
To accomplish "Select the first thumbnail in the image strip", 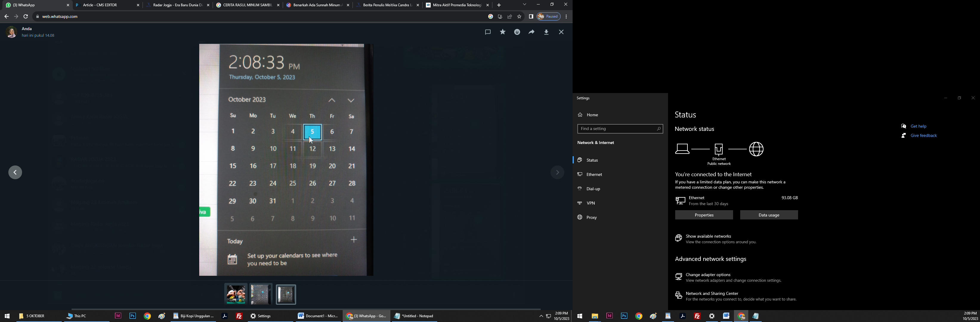I will click(x=236, y=295).
